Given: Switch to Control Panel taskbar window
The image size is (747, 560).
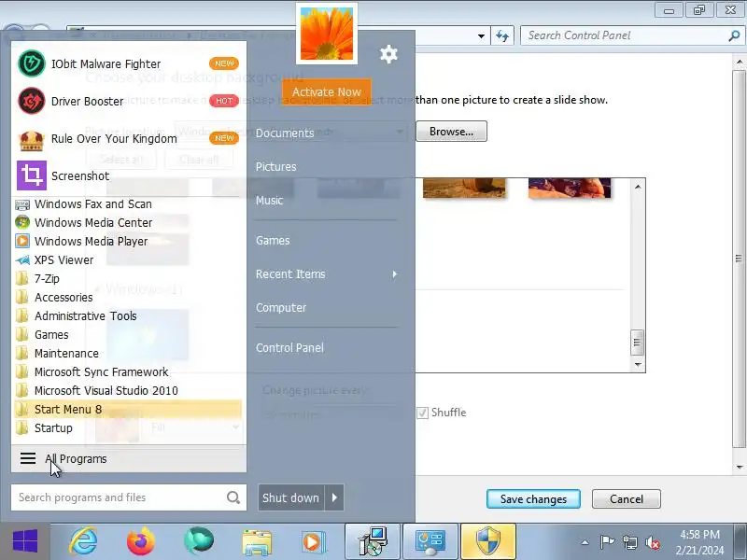Looking at the screenshot, I should point(430,541).
